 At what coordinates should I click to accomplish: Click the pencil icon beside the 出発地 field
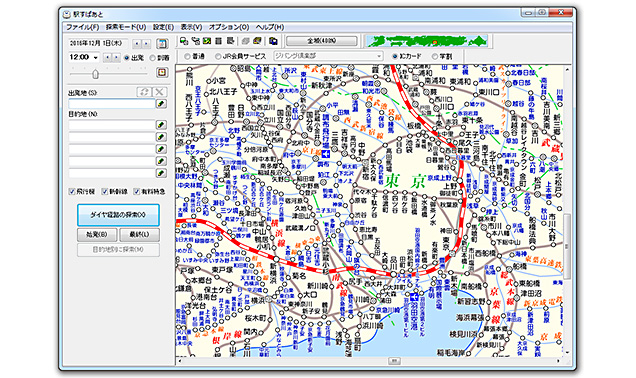click(161, 104)
